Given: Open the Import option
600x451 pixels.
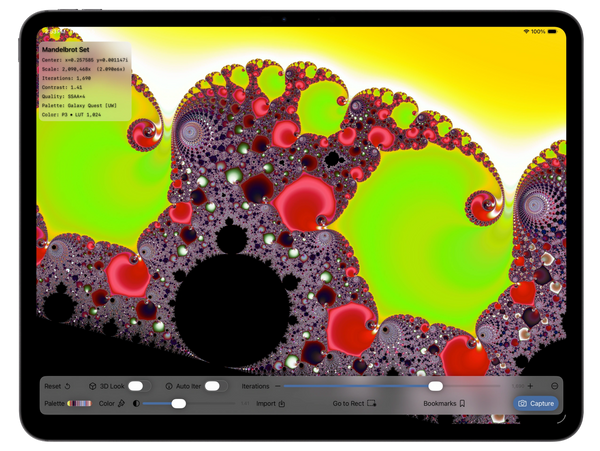Looking at the screenshot, I should 271,404.
